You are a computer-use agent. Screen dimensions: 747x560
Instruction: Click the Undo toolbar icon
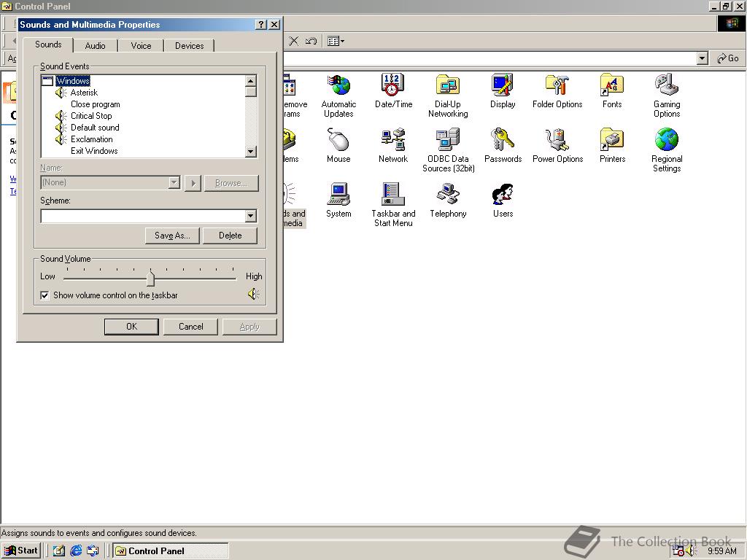(x=311, y=41)
